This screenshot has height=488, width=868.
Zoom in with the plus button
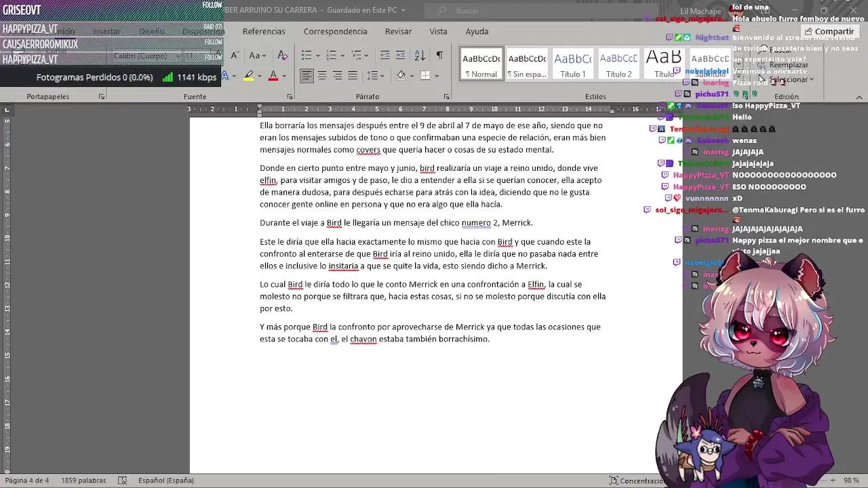point(833,481)
